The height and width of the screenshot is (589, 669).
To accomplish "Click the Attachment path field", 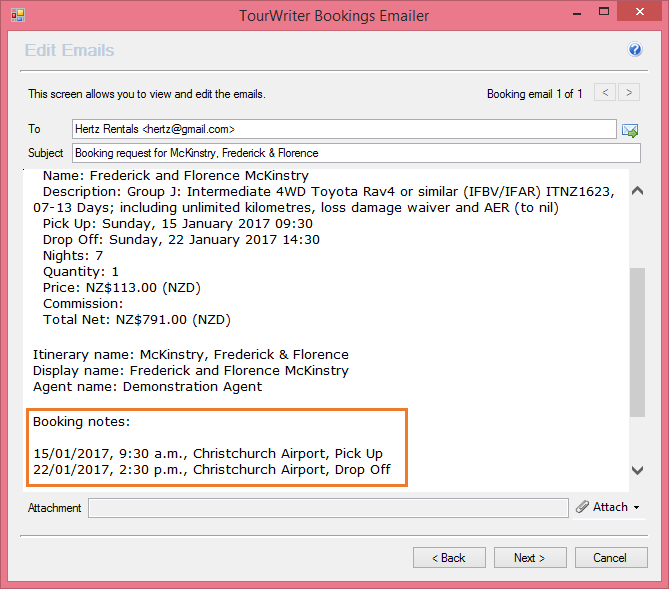I will point(328,508).
